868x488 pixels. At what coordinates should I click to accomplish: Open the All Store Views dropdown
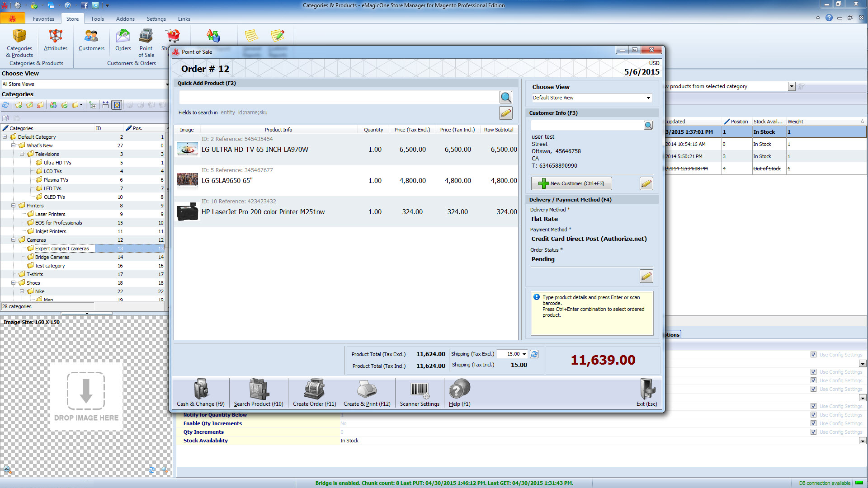coord(167,84)
